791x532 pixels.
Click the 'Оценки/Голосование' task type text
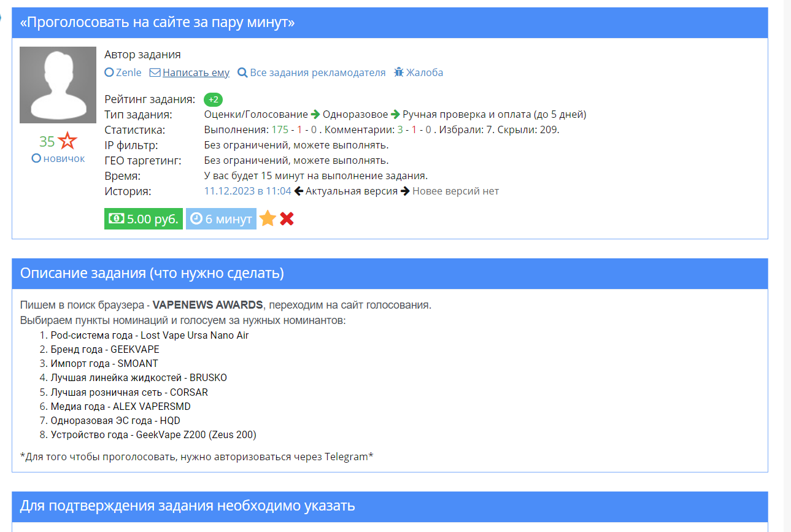coord(256,115)
